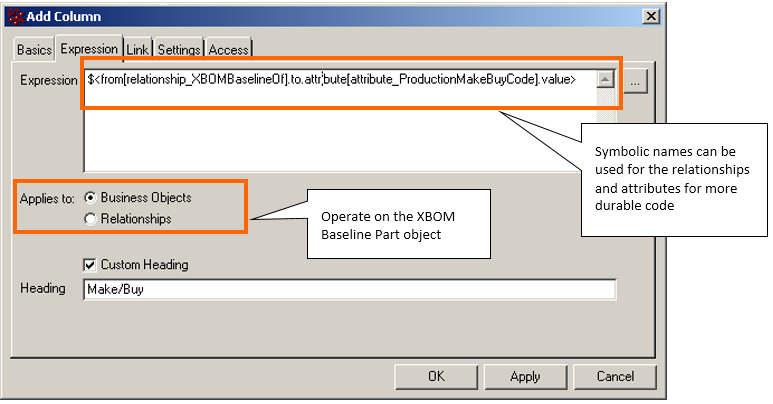Click the ellipsis browse button beside Expression
Screen dimensions: 773x404
point(637,83)
